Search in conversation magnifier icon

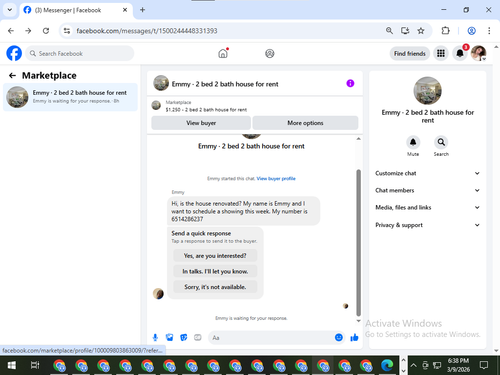tap(441, 142)
